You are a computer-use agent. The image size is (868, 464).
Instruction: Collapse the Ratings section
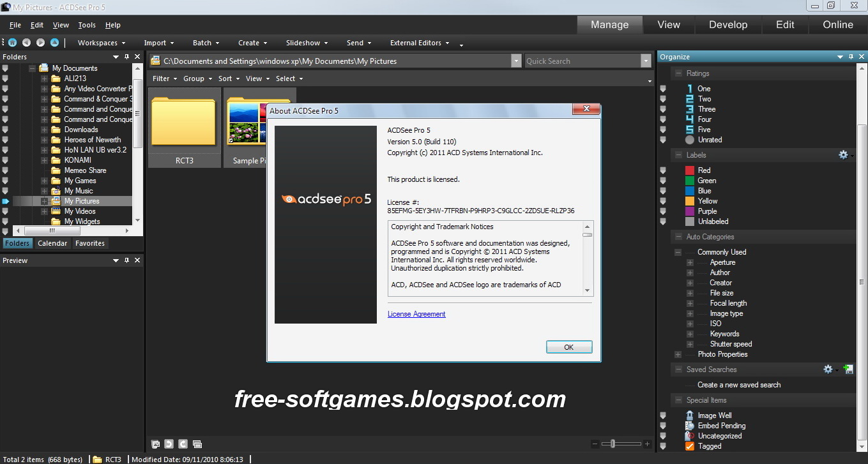tap(678, 73)
